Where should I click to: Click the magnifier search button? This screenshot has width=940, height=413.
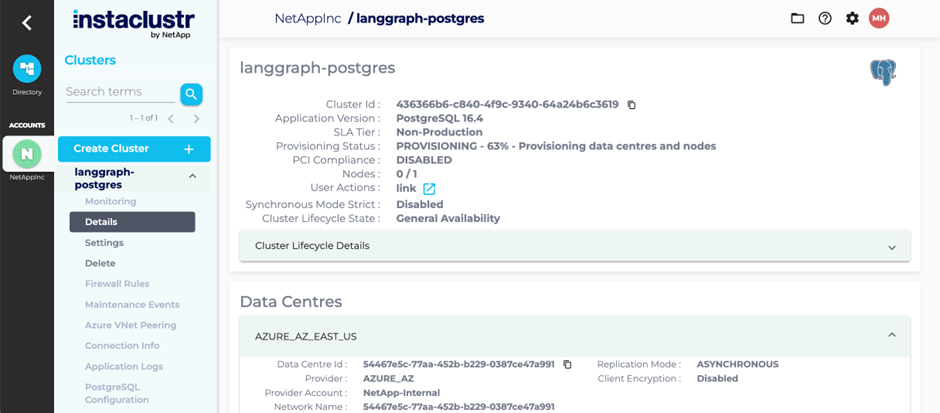click(191, 94)
